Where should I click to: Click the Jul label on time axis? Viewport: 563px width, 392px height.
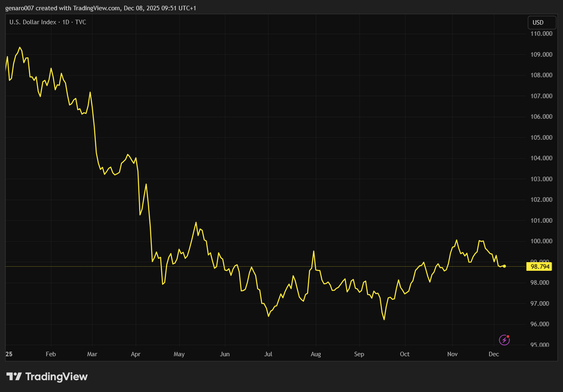268,354
